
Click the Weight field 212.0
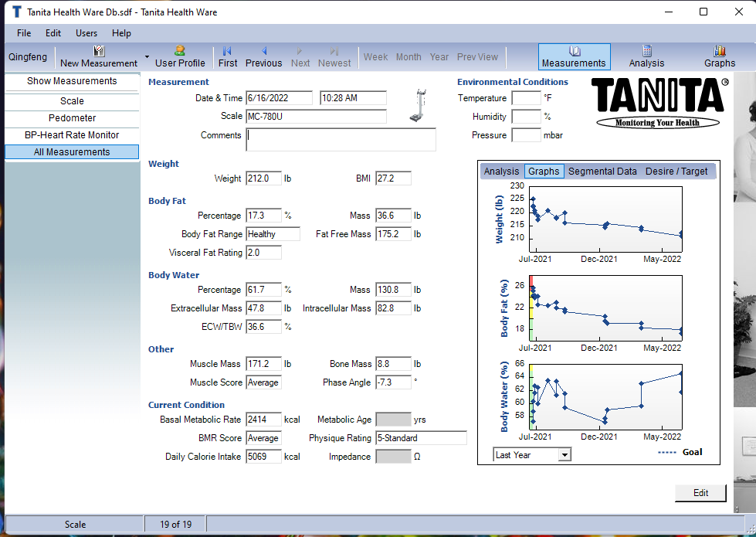click(x=264, y=178)
